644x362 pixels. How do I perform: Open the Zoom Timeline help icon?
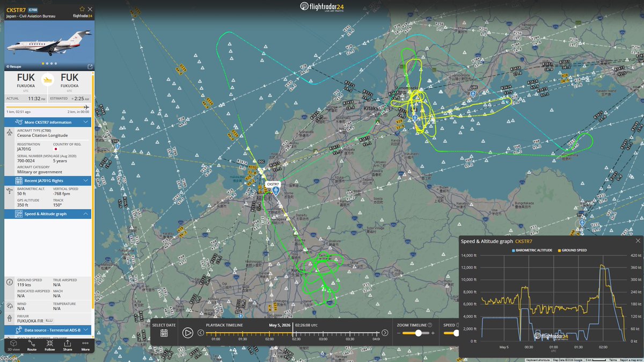click(x=430, y=325)
